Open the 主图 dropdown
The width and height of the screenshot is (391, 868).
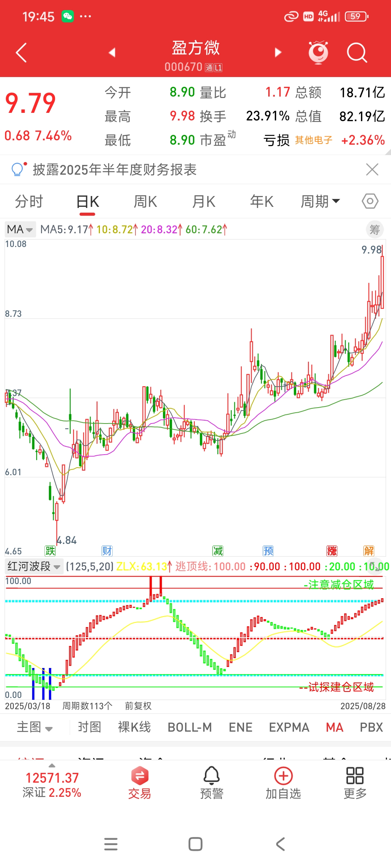click(x=35, y=727)
